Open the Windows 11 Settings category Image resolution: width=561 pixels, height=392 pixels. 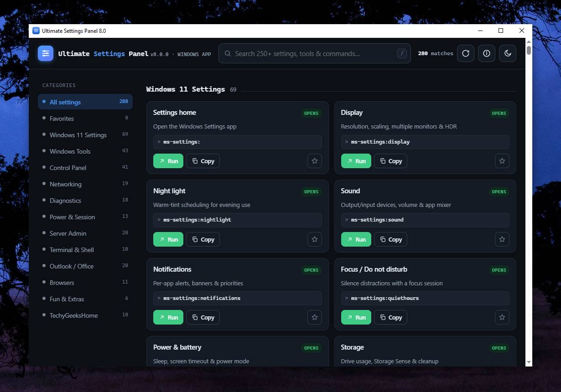(85, 134)
